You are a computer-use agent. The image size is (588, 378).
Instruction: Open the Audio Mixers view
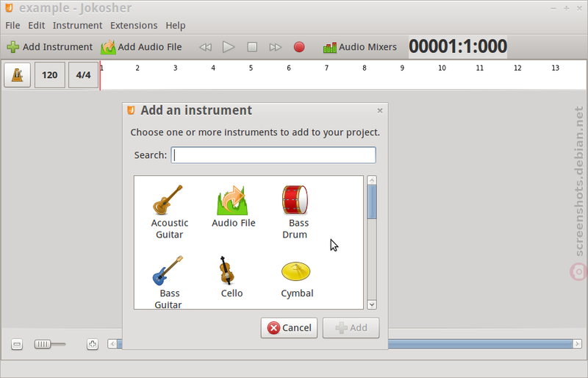359,47
